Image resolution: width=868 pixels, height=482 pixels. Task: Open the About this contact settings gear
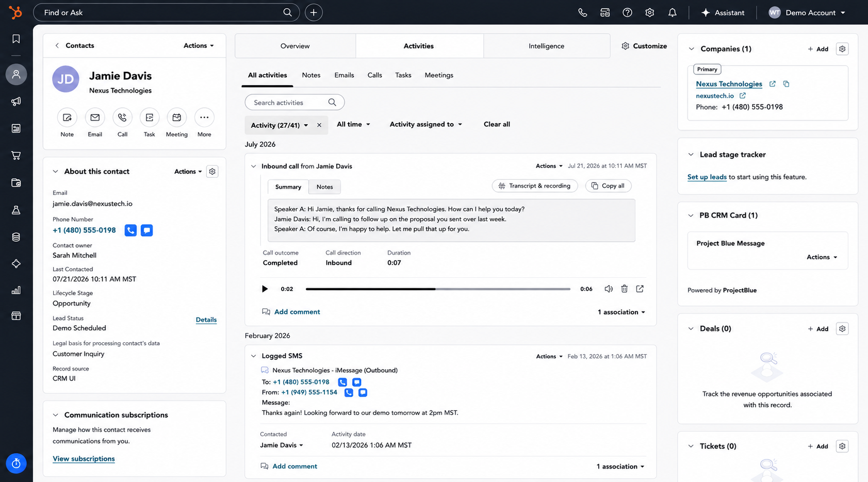212,171
